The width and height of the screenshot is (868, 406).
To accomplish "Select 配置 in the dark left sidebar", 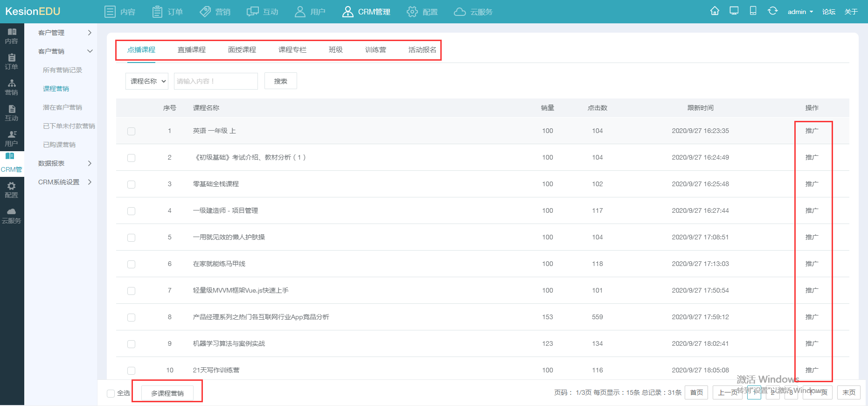I will pyautogui.click(x=12, y=190).
